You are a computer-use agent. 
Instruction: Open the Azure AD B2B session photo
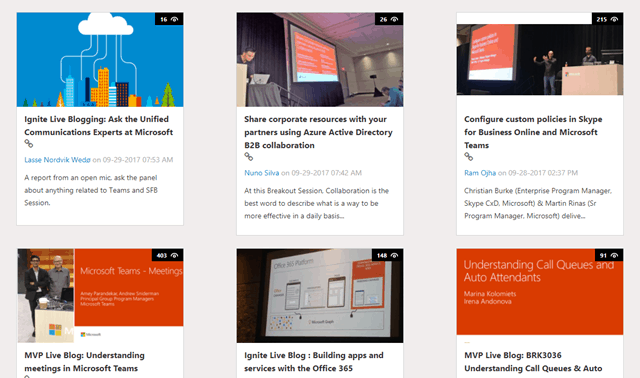click(320, 60)
